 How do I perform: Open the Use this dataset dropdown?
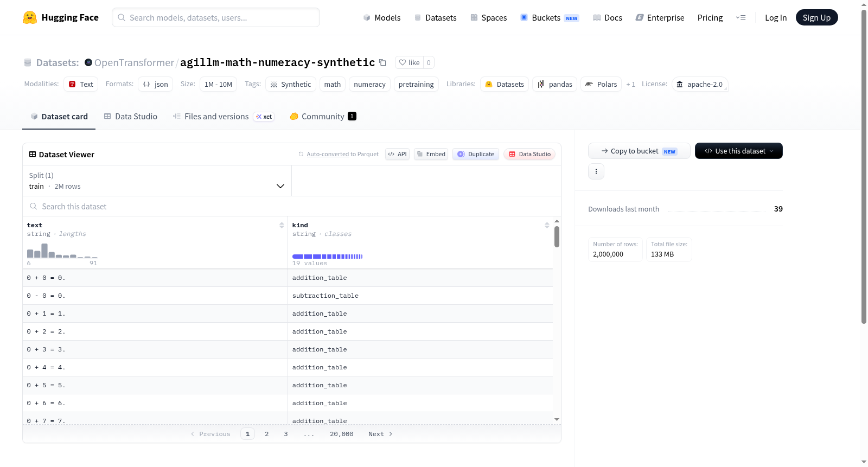[x=739, y=151]
